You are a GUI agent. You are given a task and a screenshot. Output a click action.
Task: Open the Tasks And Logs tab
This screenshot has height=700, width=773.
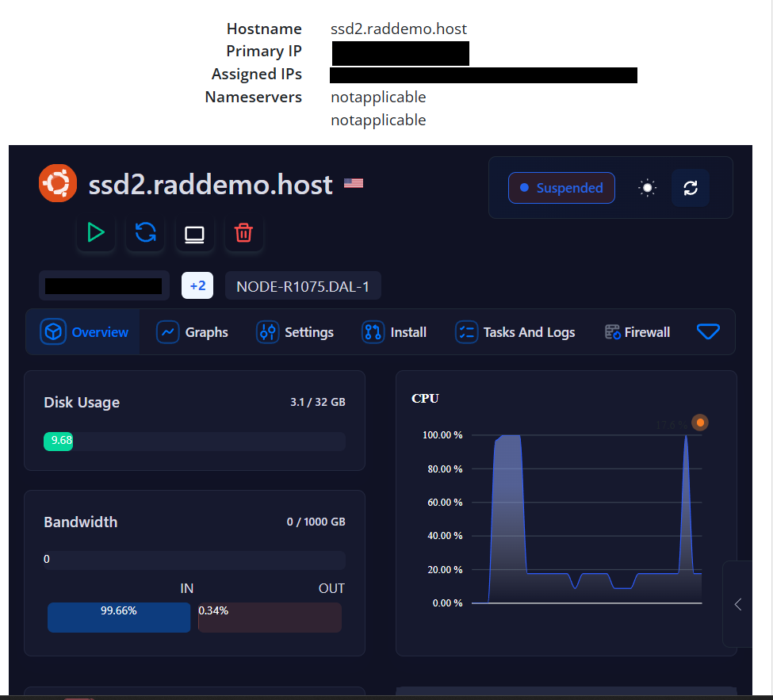[x=515, y=332]
